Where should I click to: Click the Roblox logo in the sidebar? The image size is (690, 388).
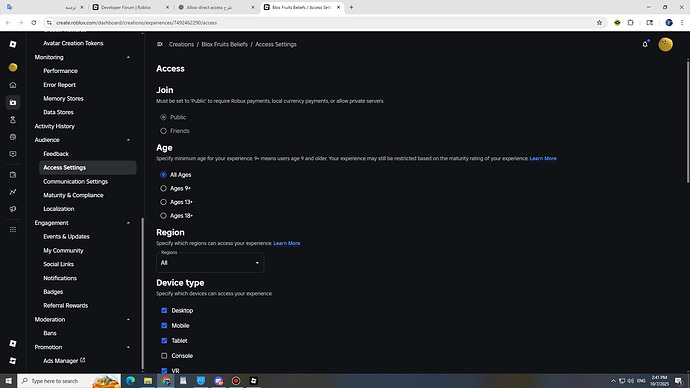pyautogui.click(x=13, y=44)
